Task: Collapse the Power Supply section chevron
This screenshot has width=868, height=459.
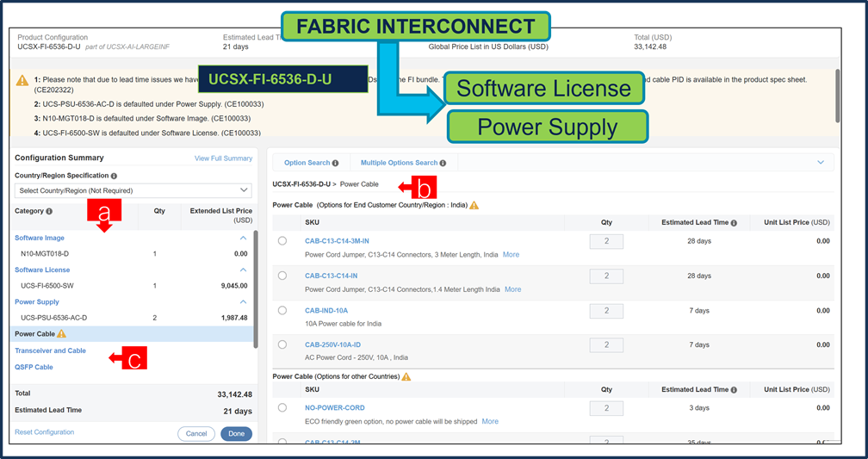Action: [243, 302]
